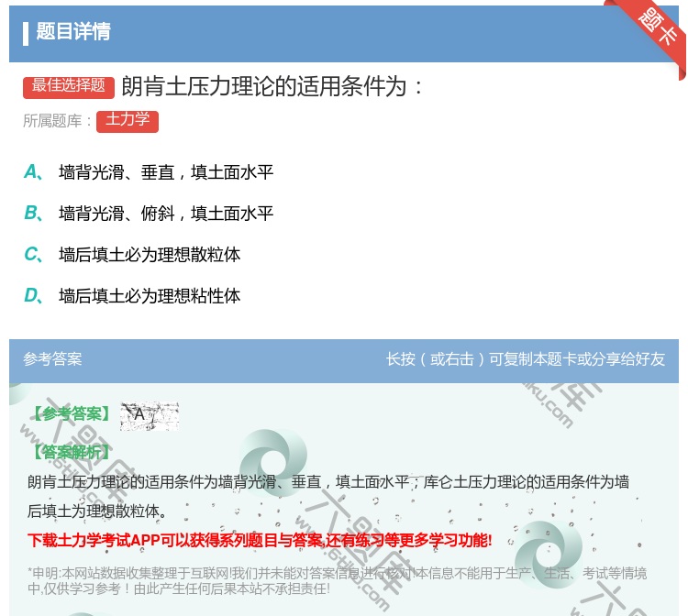Click the 【答案解析】 green label
Image resolution: width=688 pixels, height=616 pixels.
tap(72, 452)
